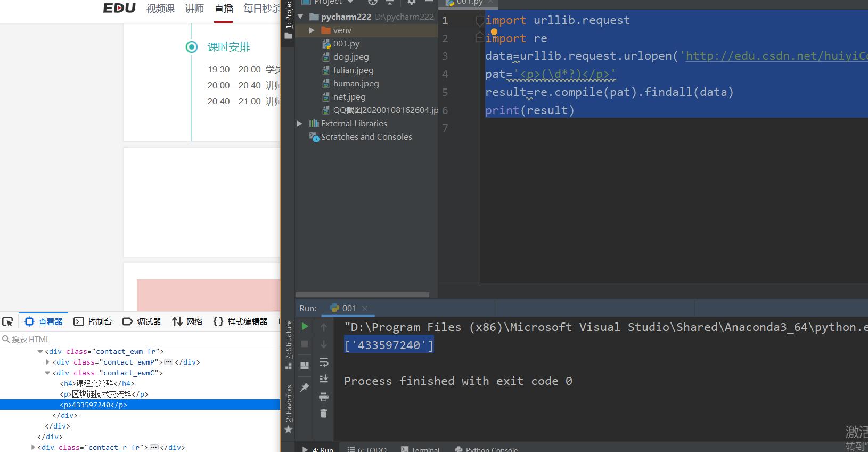
Task: Toggle the Z: Structure side panel
Action: [289, 345]
